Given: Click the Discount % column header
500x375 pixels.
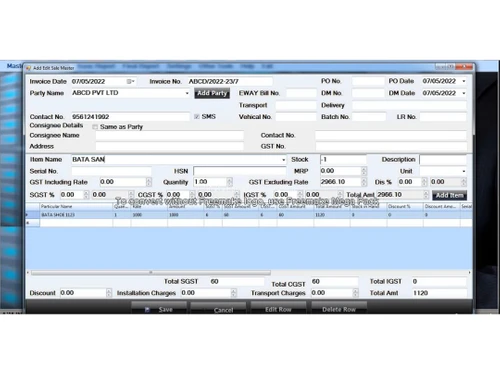Looking at the screenshot, I should 405,207.
